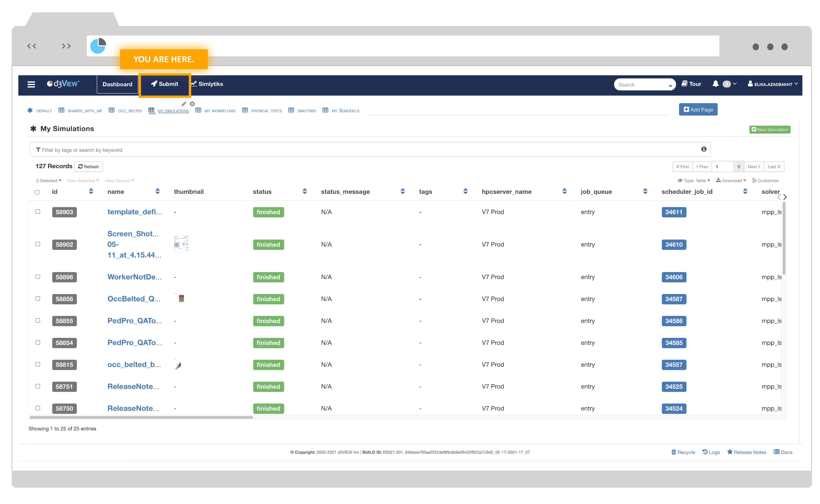The width and height of the screenshot is (820, 504).
Task: Open Release Notes in footer
Action: pos(747,452)
